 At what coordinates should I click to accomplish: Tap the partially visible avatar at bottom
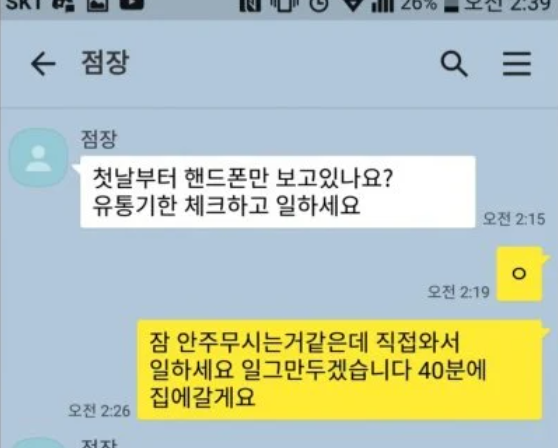[38, 443]
